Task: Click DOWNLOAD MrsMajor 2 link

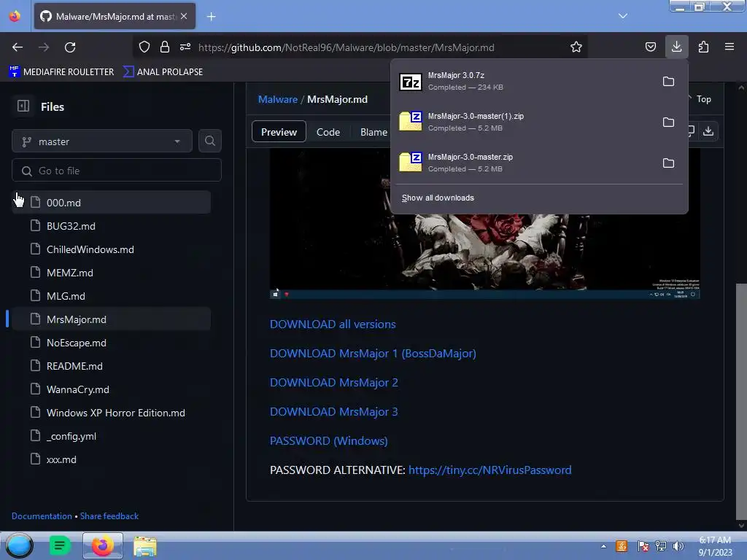Action: (334, 382)
